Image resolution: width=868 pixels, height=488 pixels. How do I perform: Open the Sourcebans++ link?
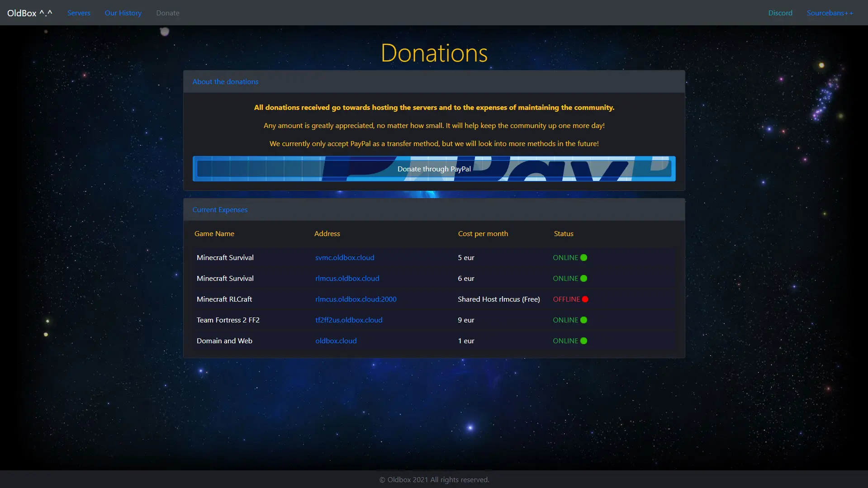[830, 13]
